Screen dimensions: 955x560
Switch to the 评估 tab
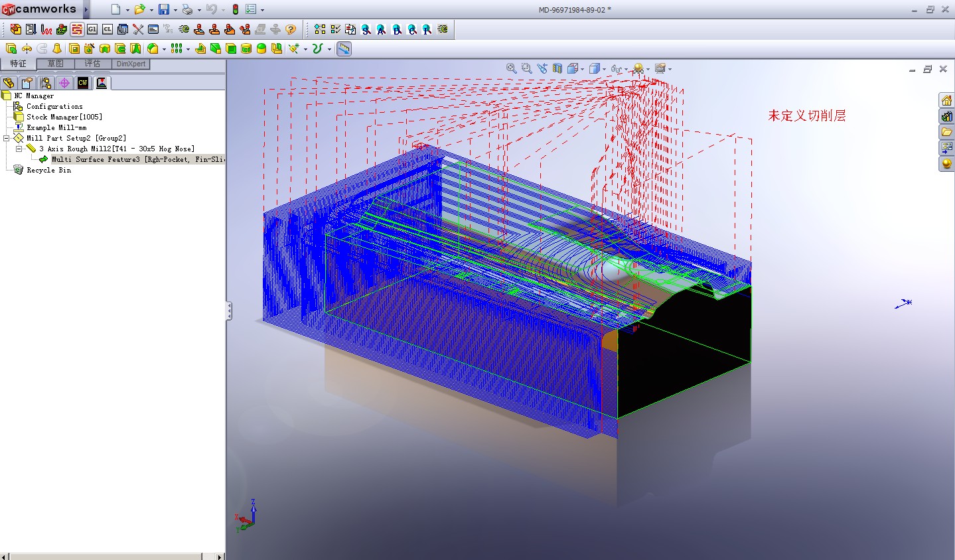tap(92, 64)
